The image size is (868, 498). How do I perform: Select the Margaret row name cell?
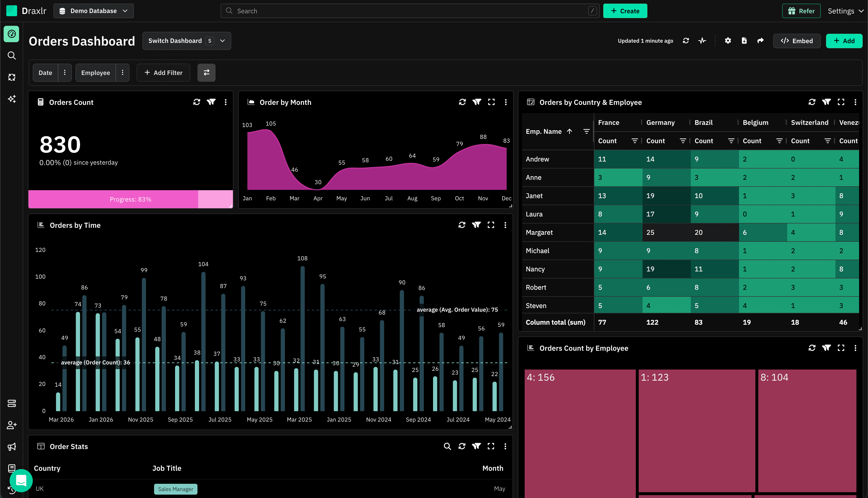click(558, 232)
